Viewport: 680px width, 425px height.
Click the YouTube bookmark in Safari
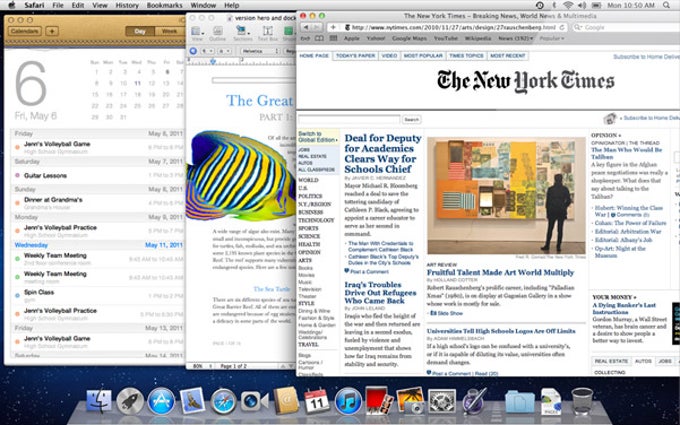446,38
